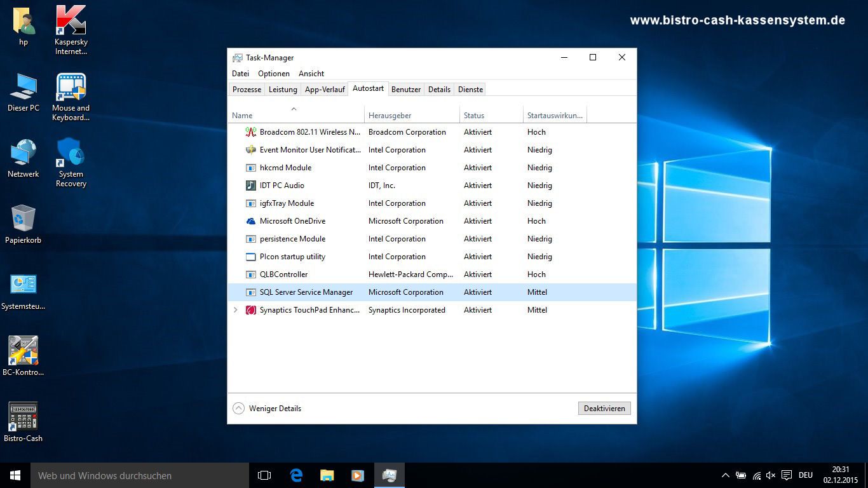This screenshot has width=868, height=488.
Task: Click the PIcon startup utility icon
Action: tap(250, 257)
